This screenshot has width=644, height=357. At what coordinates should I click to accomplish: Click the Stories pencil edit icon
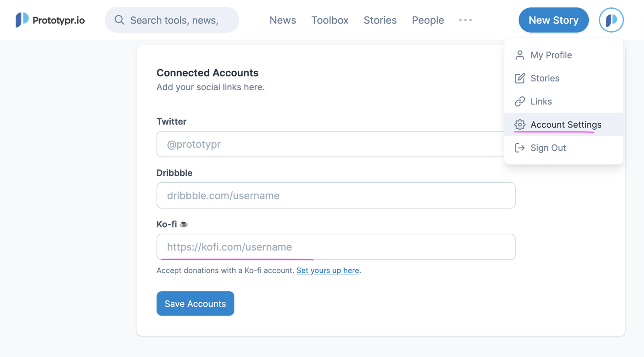click(x=520, y=78)
